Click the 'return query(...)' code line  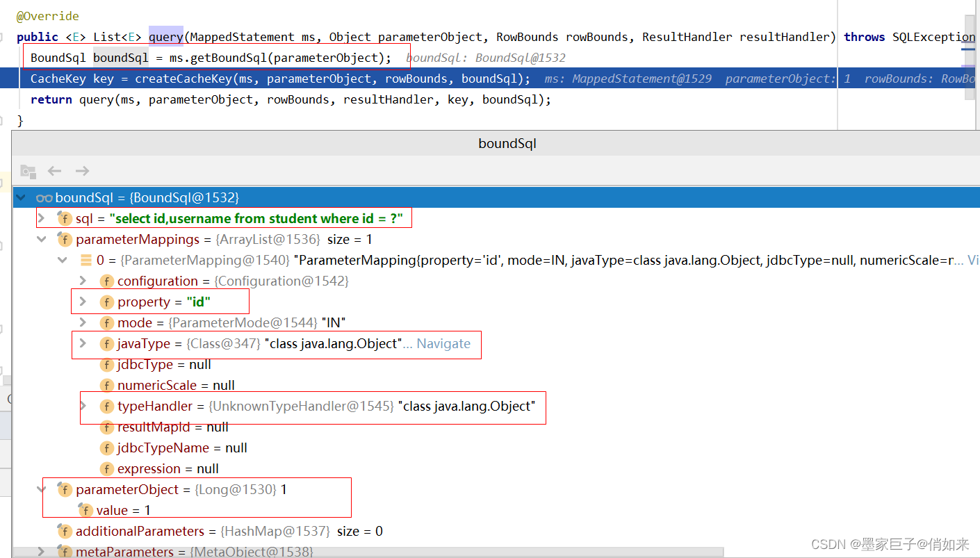point(291,99)
